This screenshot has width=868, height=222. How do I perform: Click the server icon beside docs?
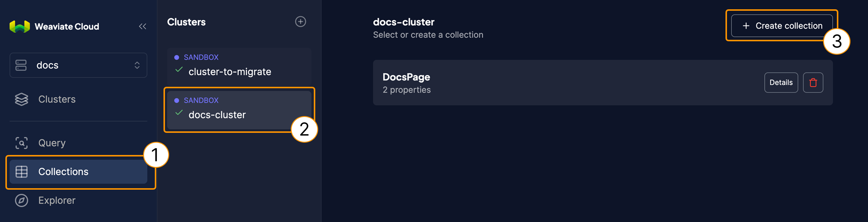click(x=21, y=65)
